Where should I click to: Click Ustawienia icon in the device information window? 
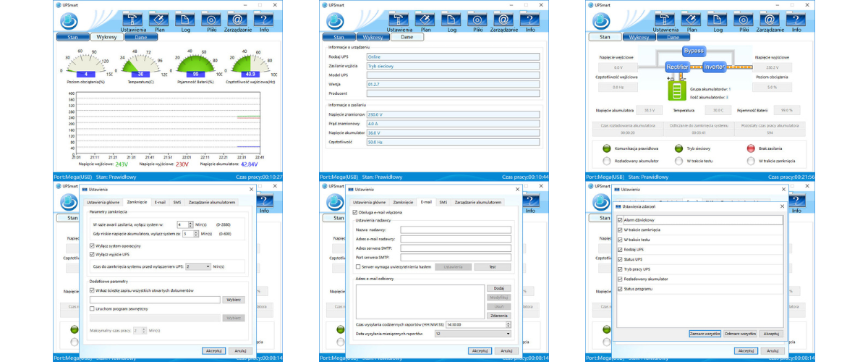pyautogui.click(x=399, y=20)
